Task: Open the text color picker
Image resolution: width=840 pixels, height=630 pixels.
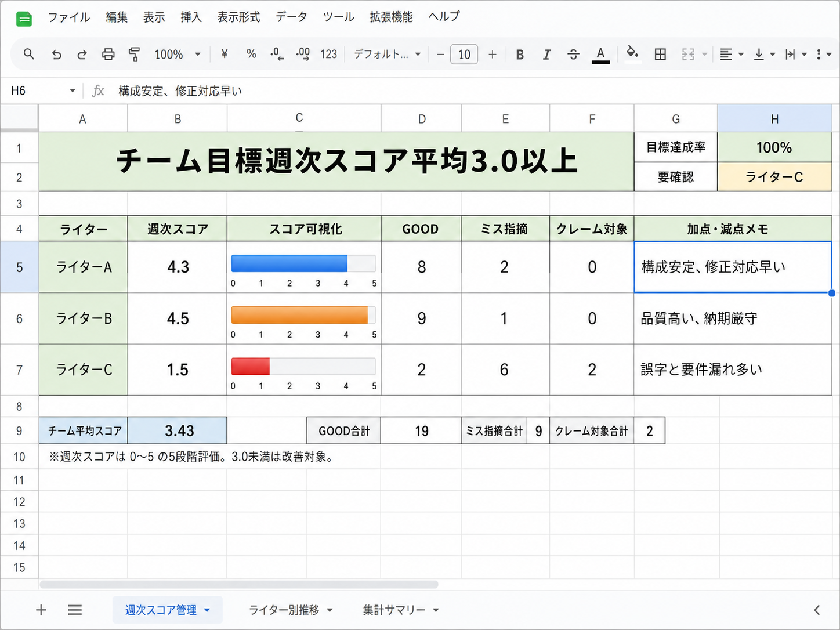Action: click(x=600, y=55)
